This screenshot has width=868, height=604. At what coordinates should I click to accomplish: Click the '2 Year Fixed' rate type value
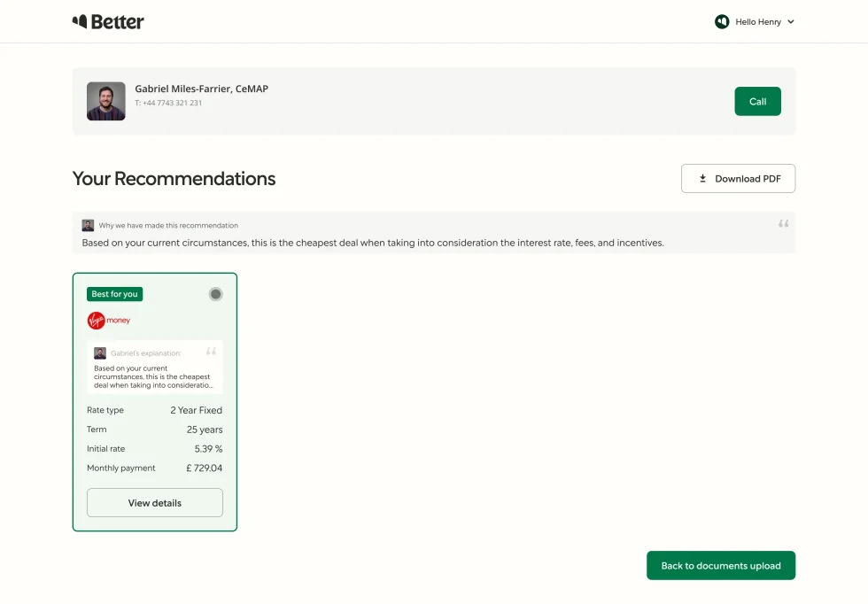[x=196, y=410]
